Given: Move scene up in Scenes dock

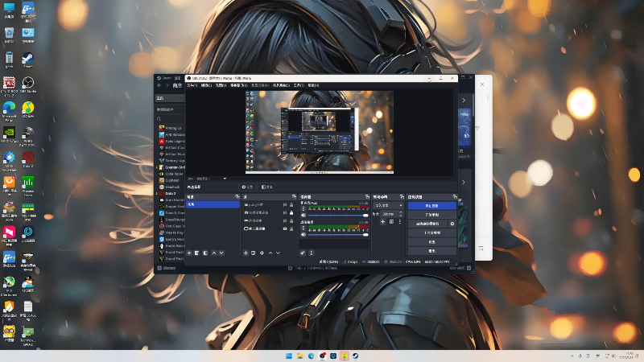Looking at the screenshot, I should click(x=214, y=253).
